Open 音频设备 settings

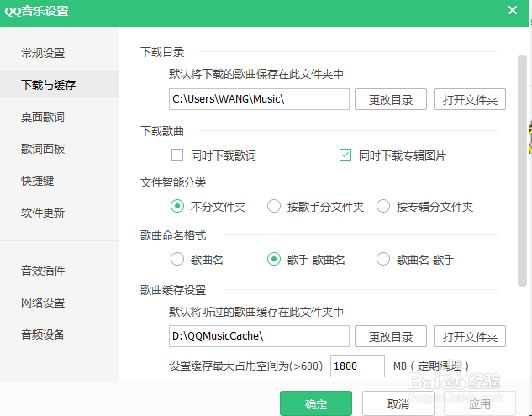pos(43,334)
